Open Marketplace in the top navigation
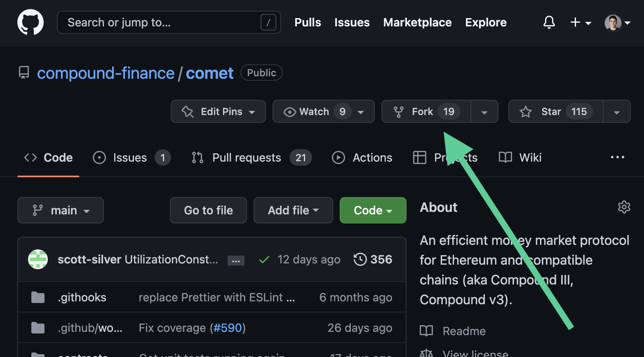 [x=417, y=22]
